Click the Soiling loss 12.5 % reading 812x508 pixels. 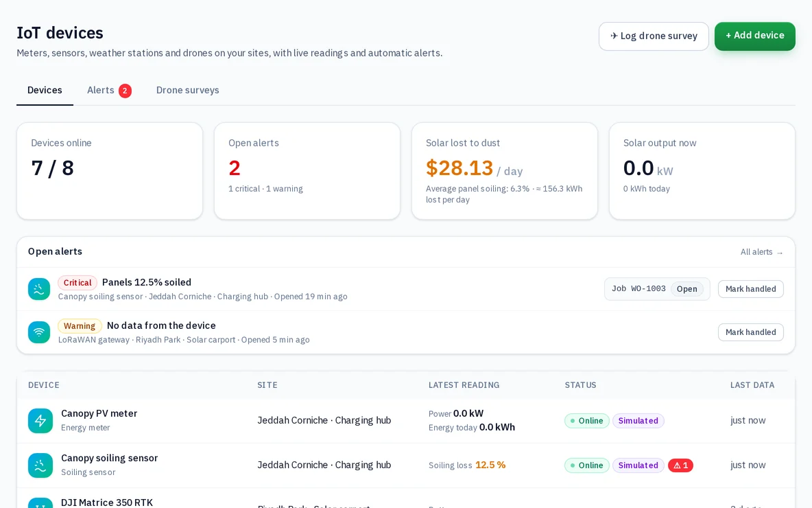[466, 465]
